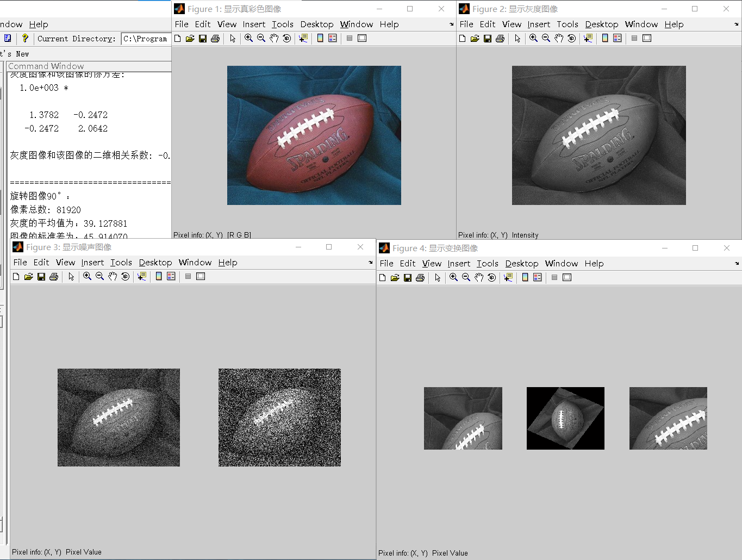Image resolution: width=742 pixels, height=560 pixels.
Task: Save icon in Figure 2 toolbar
Action: click(x=487, y=39)
